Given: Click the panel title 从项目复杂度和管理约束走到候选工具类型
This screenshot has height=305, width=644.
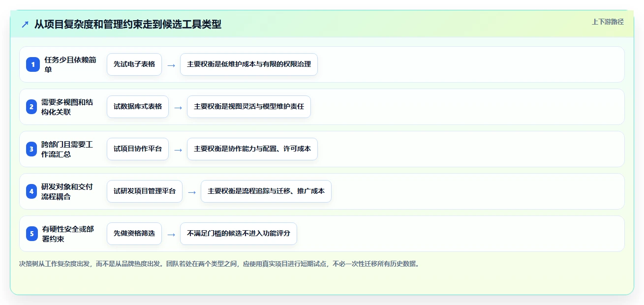Looking at the screenshot, I should point(128,25).
